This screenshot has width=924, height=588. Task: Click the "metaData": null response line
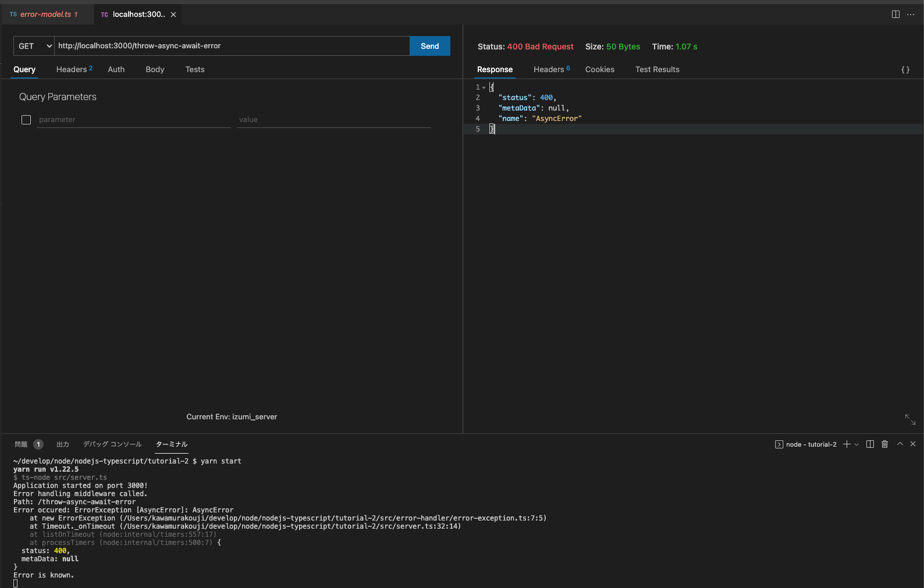coord(534,108)
